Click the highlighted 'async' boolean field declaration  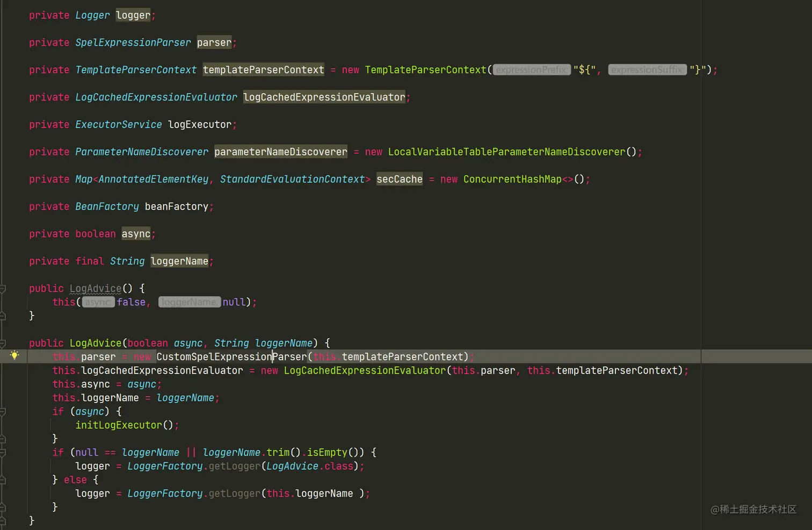click(x=136, y=234)
